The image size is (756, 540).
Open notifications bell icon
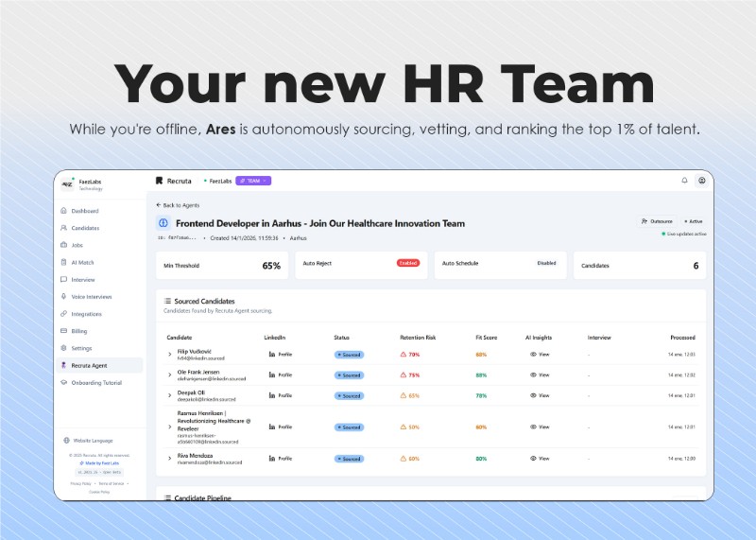684,181
